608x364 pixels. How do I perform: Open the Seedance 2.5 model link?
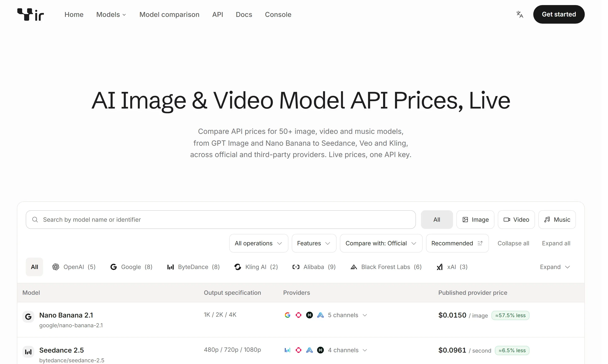[x=62, y=350]
